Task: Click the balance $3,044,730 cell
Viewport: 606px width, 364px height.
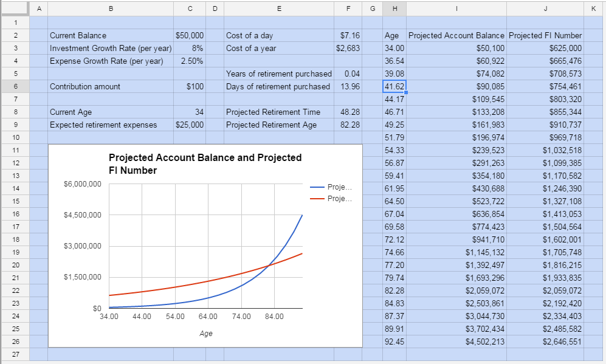Action: click(456, 316)
